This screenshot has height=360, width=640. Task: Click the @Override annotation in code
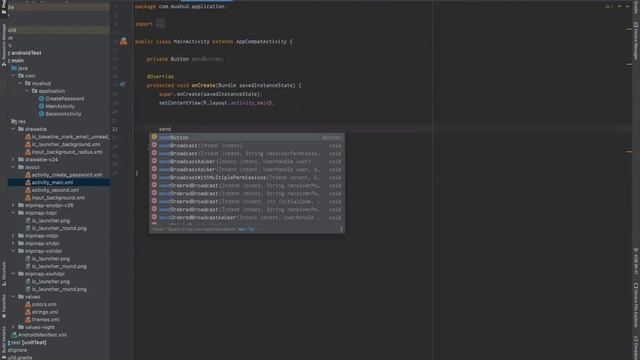[x=160, y=76]
